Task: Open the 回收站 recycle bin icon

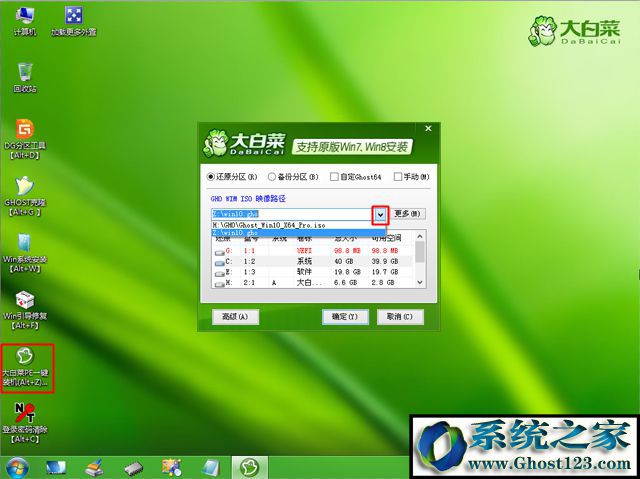Action: tap(25, 78)
